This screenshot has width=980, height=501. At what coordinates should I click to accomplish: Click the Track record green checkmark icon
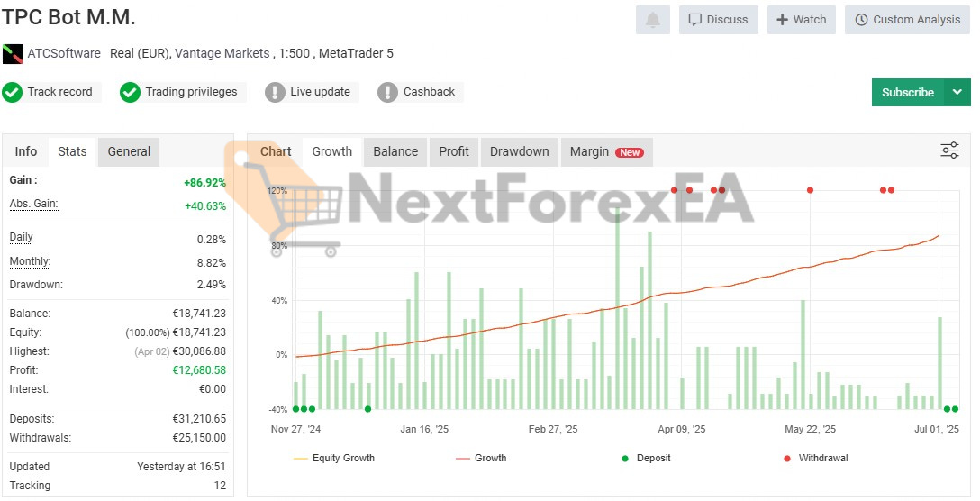(x=13, y=92)
